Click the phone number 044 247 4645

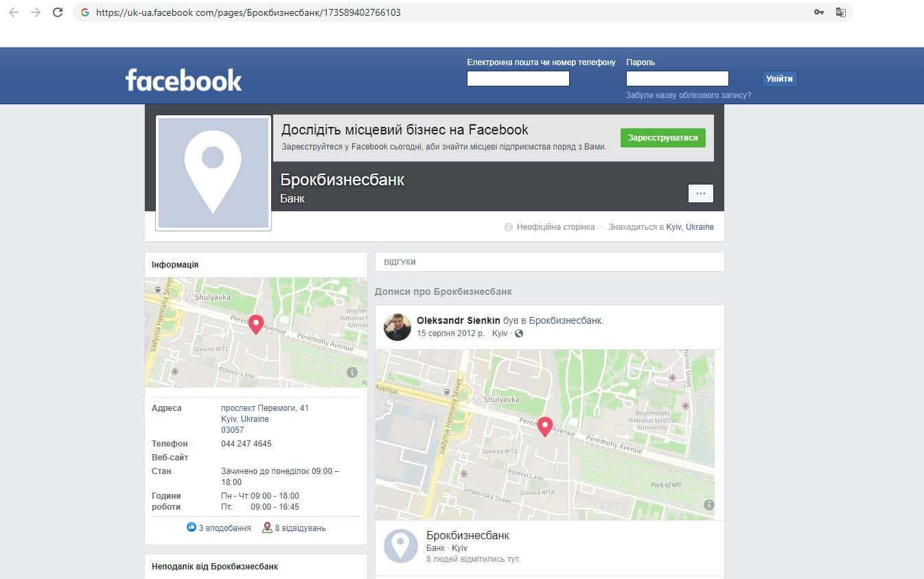coord(246,444)
